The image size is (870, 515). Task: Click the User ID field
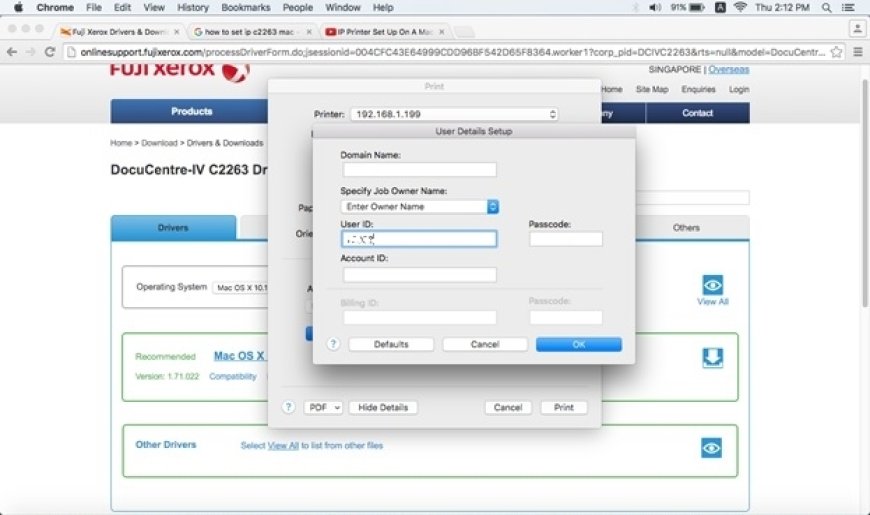pos(419,239)
